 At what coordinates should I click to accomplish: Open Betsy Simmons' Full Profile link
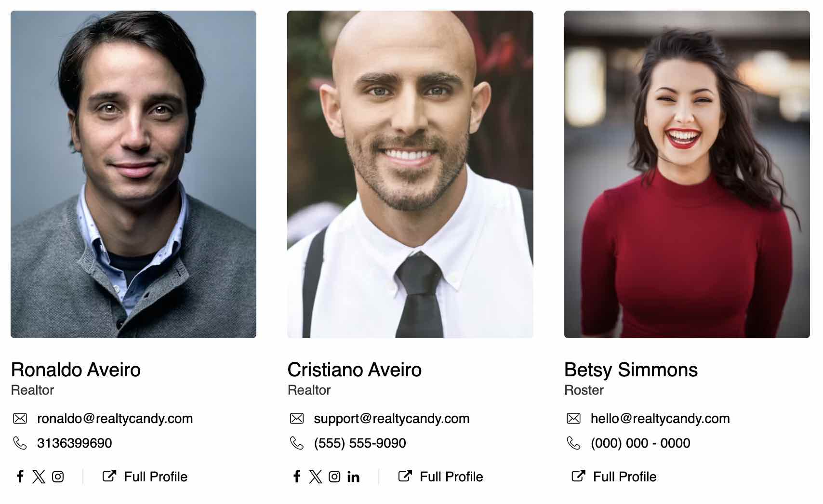coord(614,477)
